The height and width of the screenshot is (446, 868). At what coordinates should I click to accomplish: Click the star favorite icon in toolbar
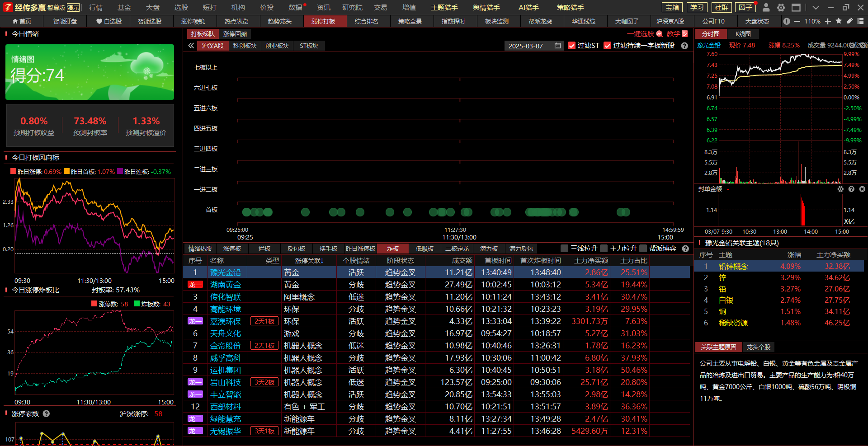tap(839, 21)
